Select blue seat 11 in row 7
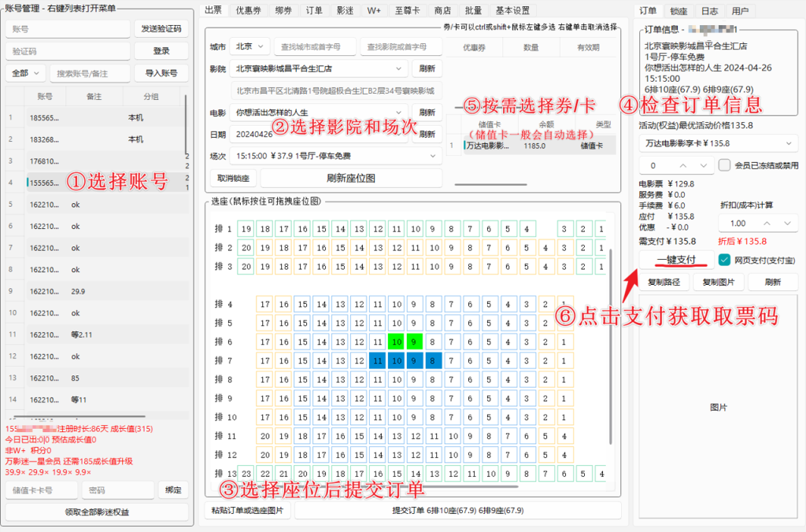The image size is (806, 532). [378, 360]
